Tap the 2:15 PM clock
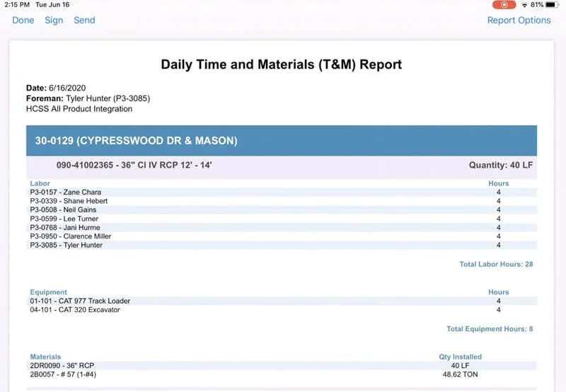This screenshot has width=566, height=392. 17,5
